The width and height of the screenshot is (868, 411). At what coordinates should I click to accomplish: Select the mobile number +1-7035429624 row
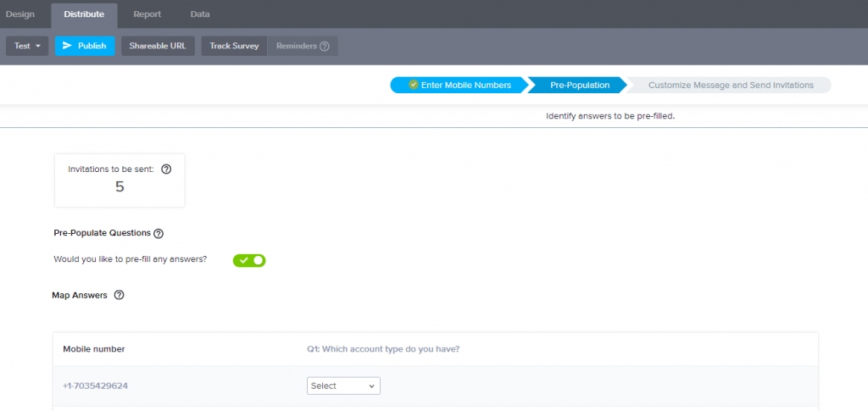tap(95, 386)
